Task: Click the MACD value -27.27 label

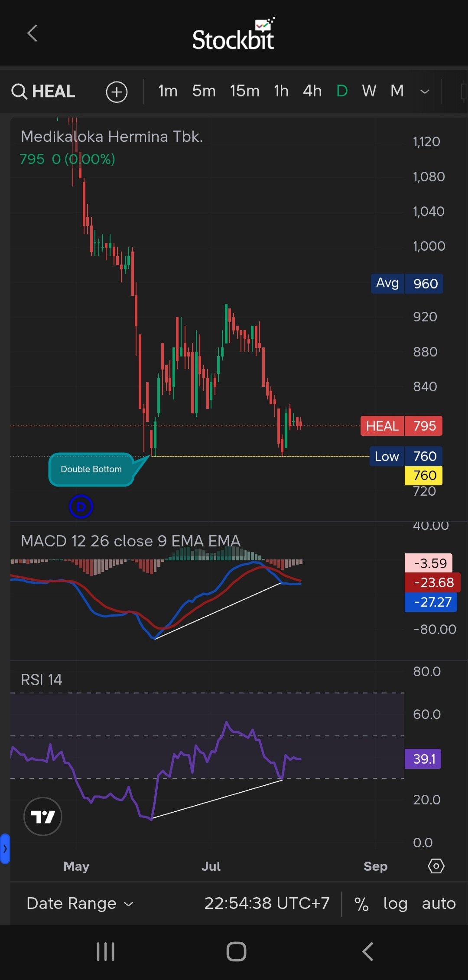Action: 431,602
